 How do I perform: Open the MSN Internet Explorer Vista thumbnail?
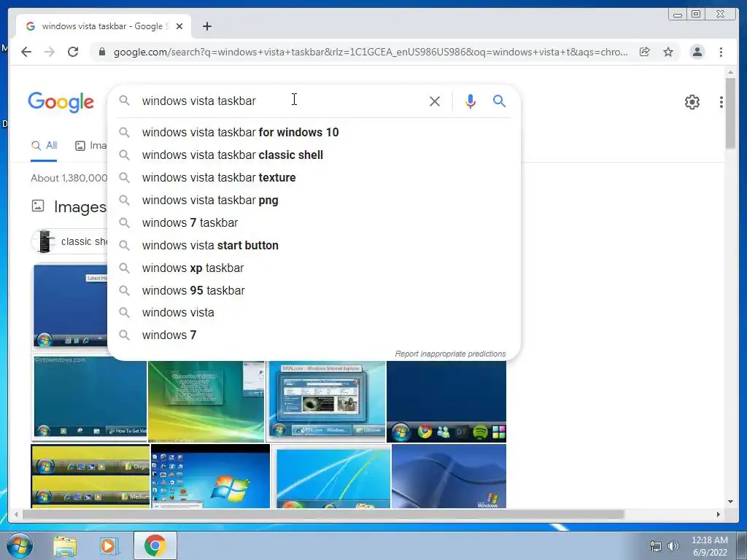(326, 402)
